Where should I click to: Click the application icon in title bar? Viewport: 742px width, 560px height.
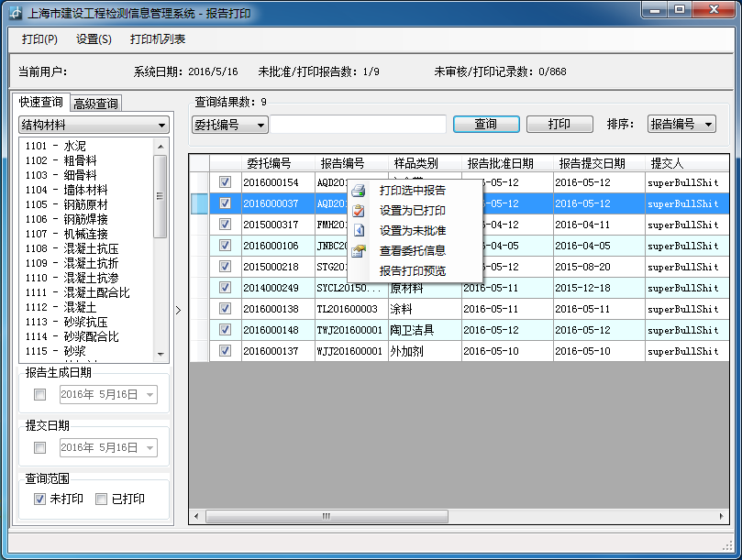16,14
